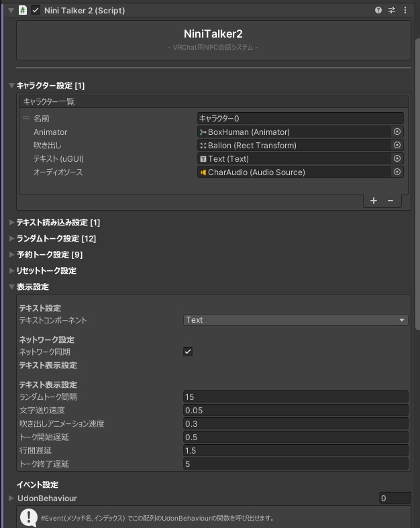The width and height of the screenshot is (420, 528).
Task: Click the オーディオソース property label
Action: [x=58, y=172]
